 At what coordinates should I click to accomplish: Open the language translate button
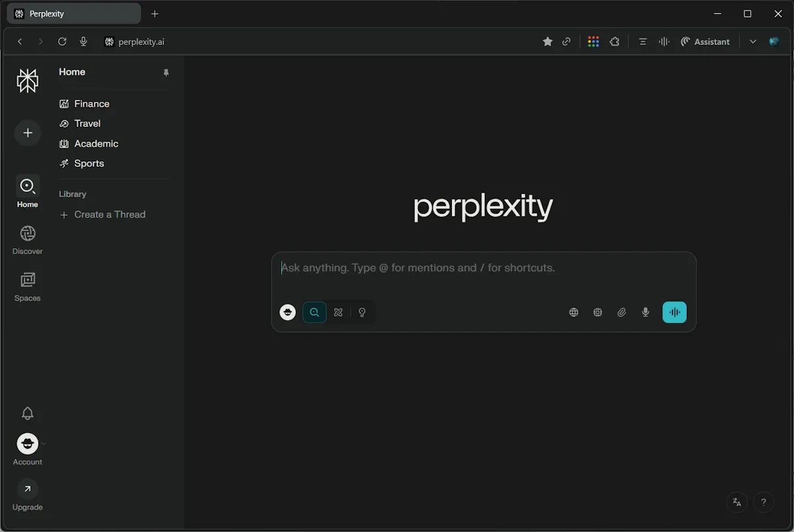pos(737,502)
